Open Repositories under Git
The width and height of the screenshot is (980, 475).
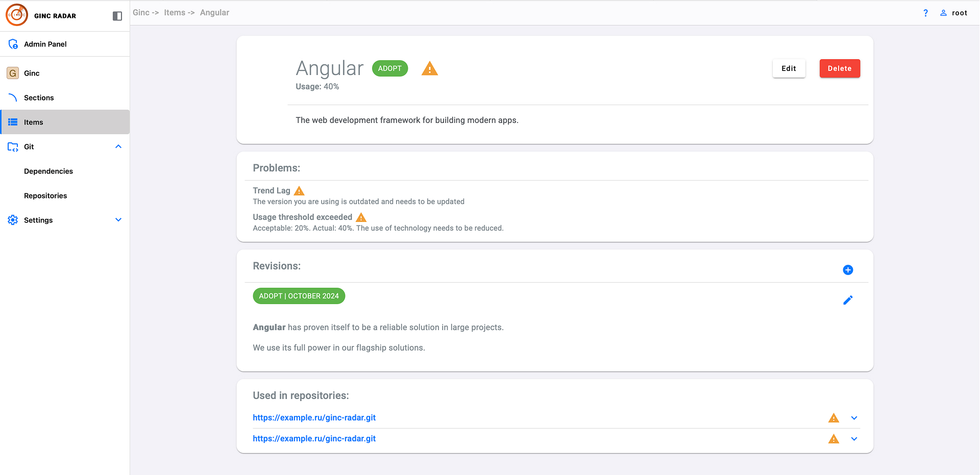click(65, 195)
